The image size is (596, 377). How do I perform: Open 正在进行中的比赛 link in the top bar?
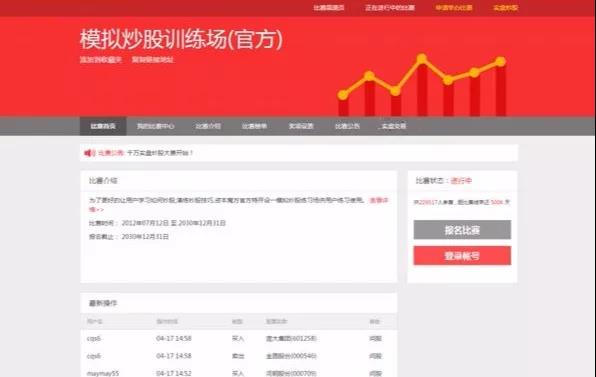coord(390,8)
